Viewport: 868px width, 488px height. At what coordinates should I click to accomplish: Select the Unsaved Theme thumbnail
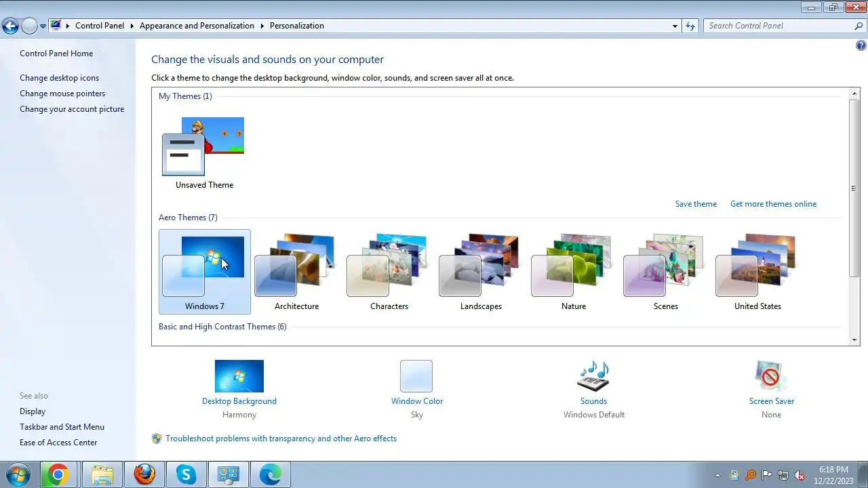tap(204, 152)
